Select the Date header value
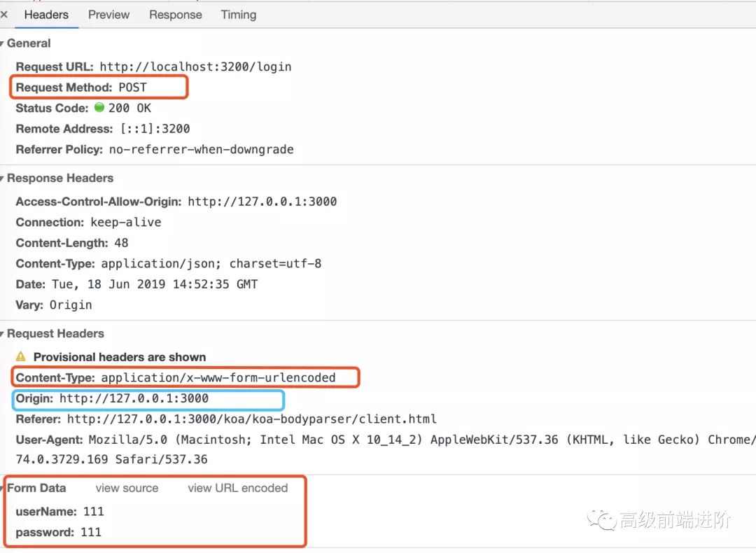 tap(155, 284)
